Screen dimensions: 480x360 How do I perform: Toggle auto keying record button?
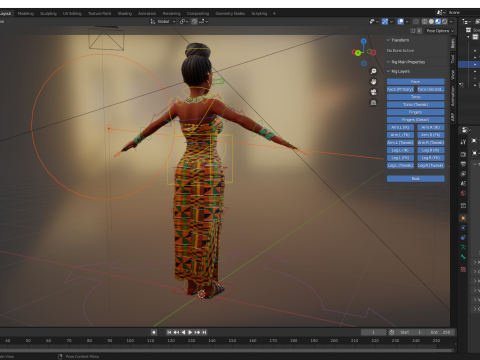pyautogui.click(x=154, y=332)
